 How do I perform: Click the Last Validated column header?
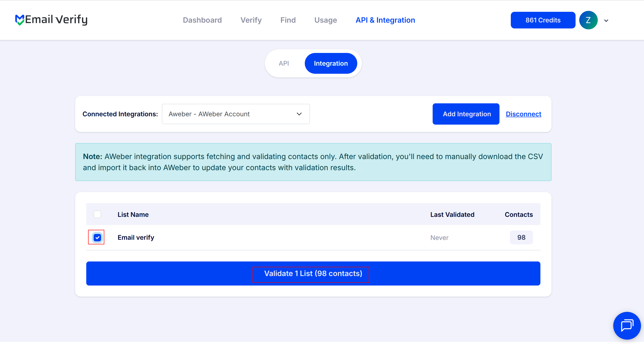coord(452,215)
